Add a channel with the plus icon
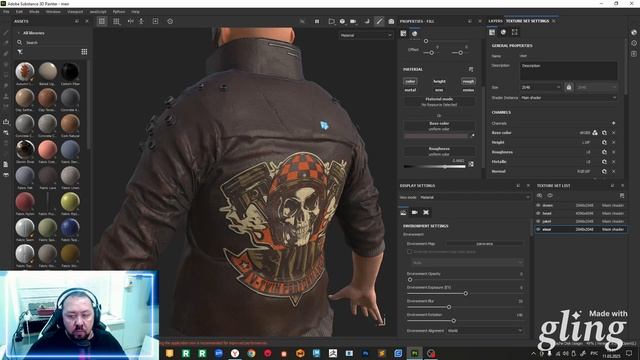This screenshot has height=360, width=640. [x=613, y=123]
